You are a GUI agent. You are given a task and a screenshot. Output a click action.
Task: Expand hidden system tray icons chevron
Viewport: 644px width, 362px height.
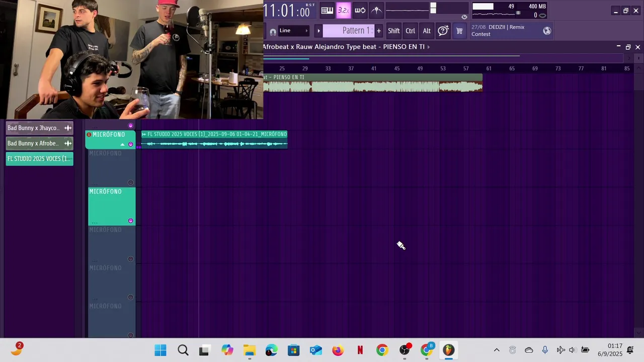tap(497, 350)
